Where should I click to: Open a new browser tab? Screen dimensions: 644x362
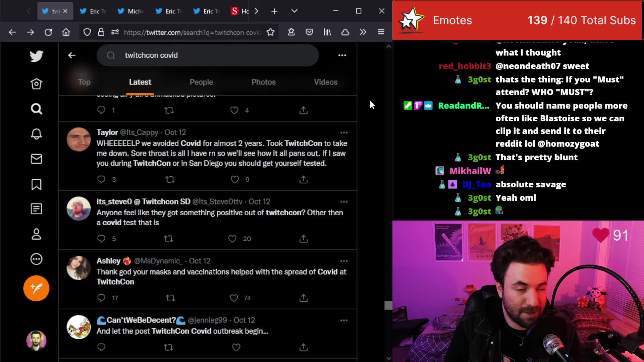point(274,11)
